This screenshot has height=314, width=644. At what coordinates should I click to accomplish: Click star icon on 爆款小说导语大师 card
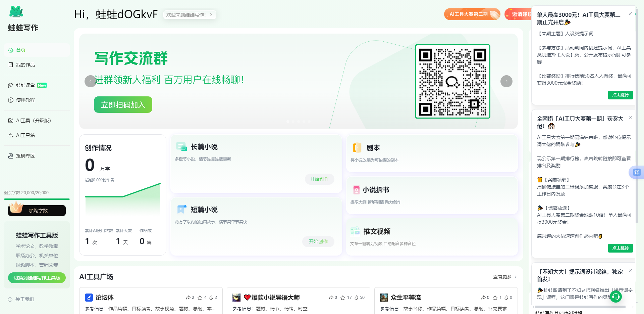coord(343,298)
